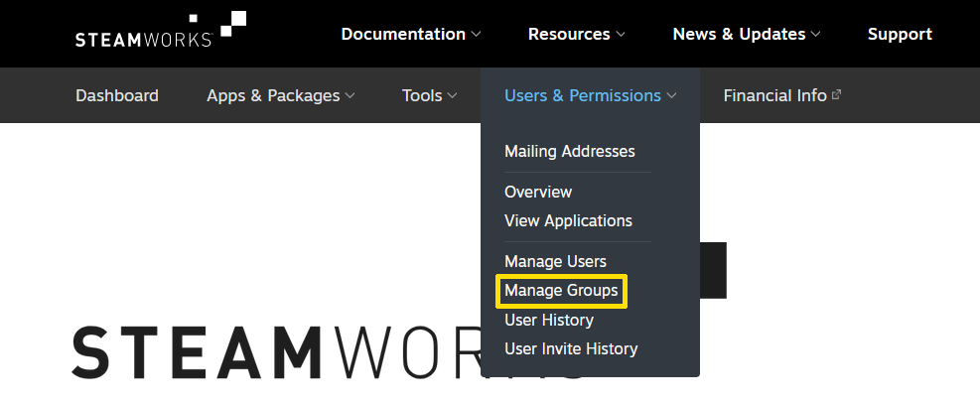Open the Resources menu
This screenshot has height=405, width=980.
pyautogui.click(x=569, y=34)
